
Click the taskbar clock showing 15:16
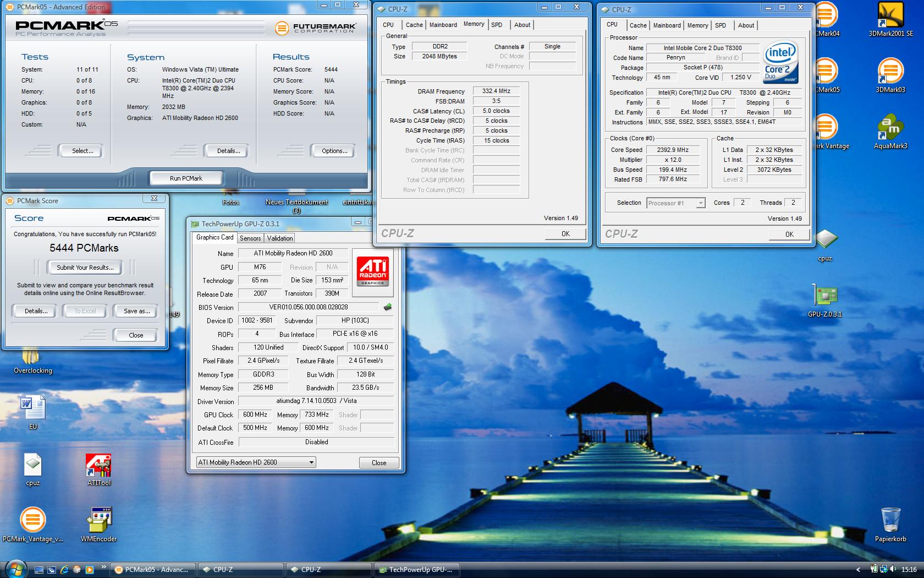pyautogui.click(x=909, y=570)
